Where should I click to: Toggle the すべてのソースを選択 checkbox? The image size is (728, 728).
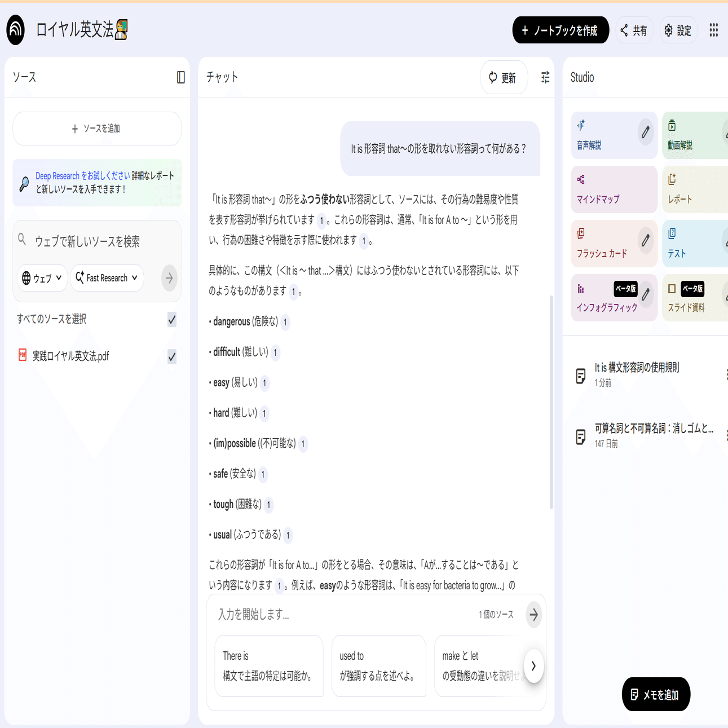(171, 319)
